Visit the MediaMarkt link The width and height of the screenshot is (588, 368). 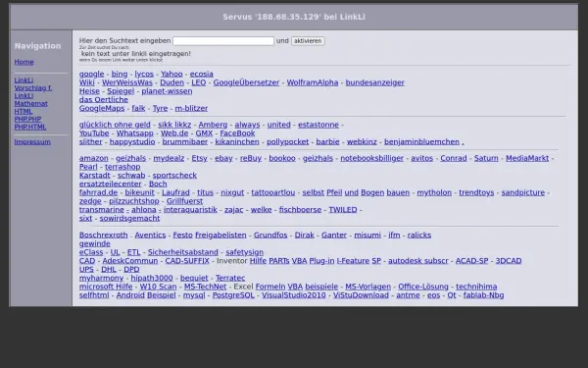[527, 158]
